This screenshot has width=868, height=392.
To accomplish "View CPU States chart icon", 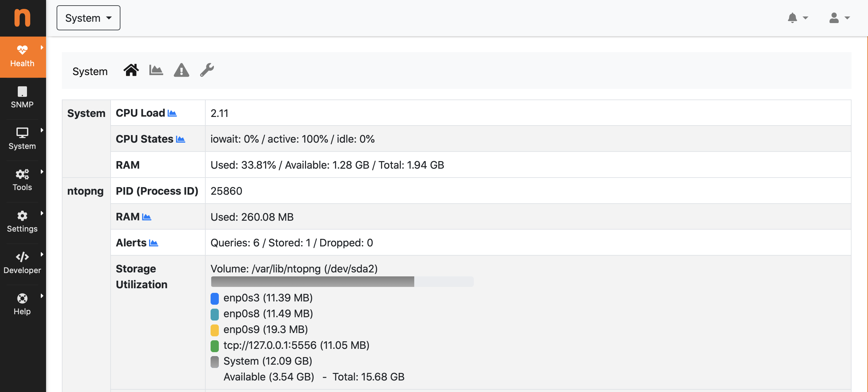I will click(181, 139).
